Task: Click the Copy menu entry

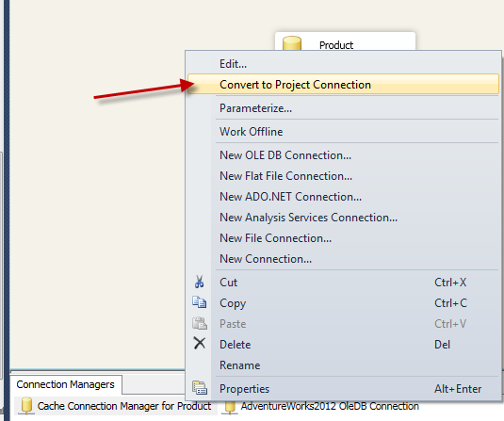Action: click(343, 303)
